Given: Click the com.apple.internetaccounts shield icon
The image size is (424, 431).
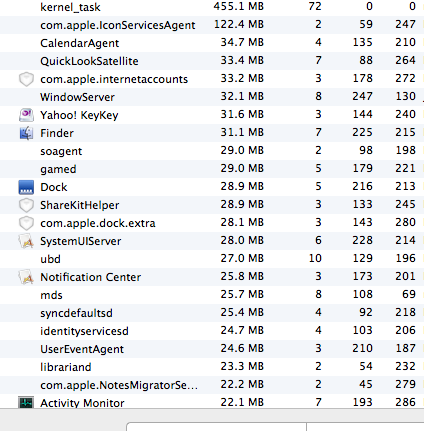Looking at the screenshot, I should (x=26, y=79).
